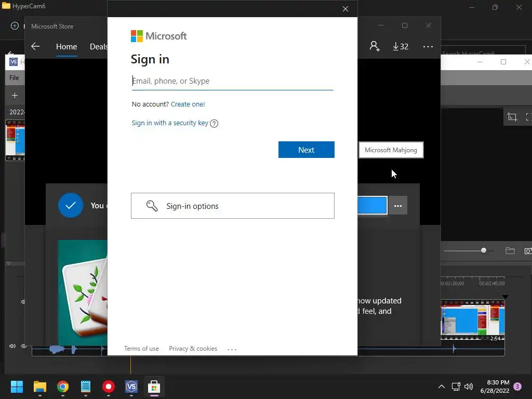
Task: Toggle audio track visibility eye icon
Action: (x=24, y=346)
